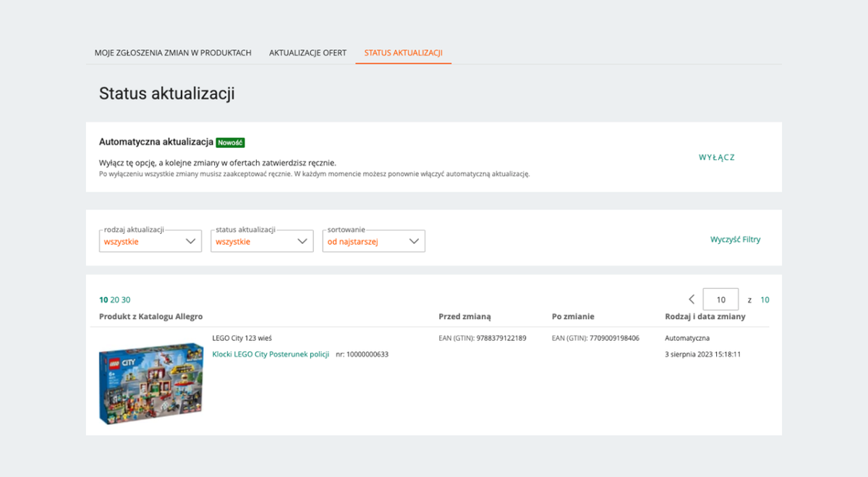Image resolution: width=868 pixels, height=477 pixels.
Task: Open the LEGO City product thumbnail
Action: pos(151,383)
